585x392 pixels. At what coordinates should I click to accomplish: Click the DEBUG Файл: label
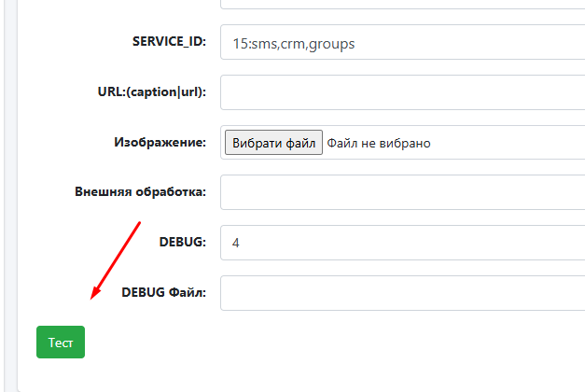[x=163, y=292]
